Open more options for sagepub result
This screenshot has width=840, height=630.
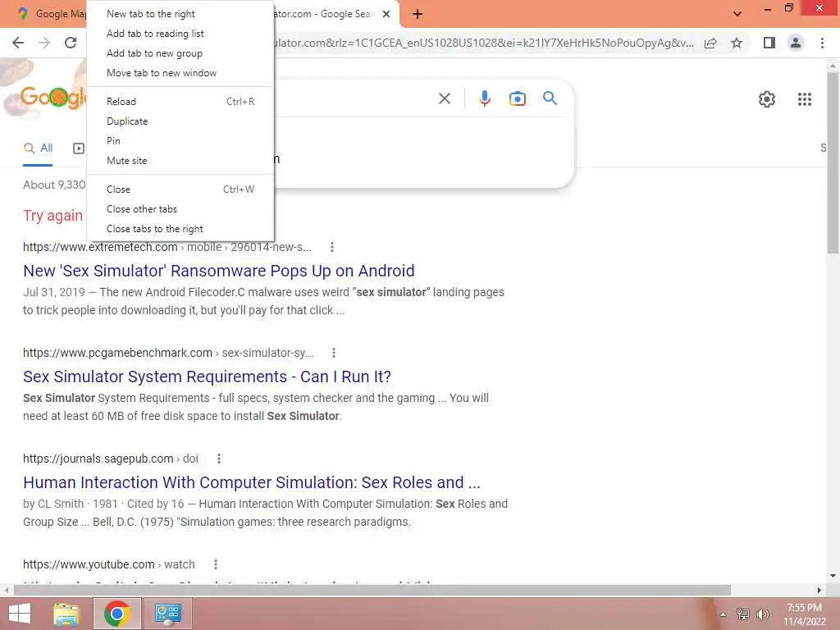(218, 459)
